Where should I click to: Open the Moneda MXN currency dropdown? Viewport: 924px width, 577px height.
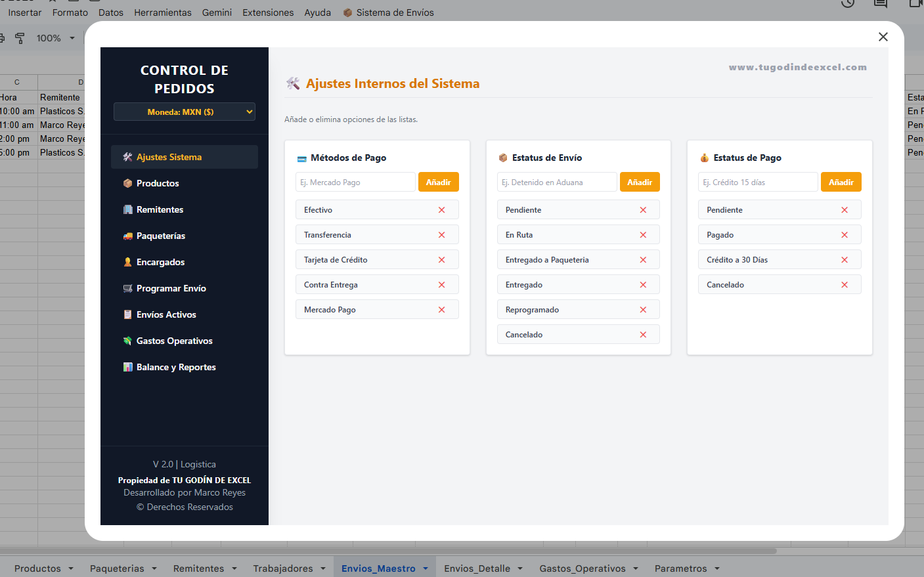pyautogui.click(x=185, y=112)
